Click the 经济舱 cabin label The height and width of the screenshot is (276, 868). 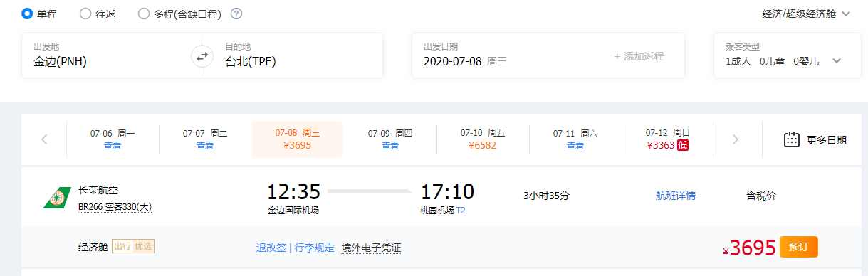(x=93, y=247)
